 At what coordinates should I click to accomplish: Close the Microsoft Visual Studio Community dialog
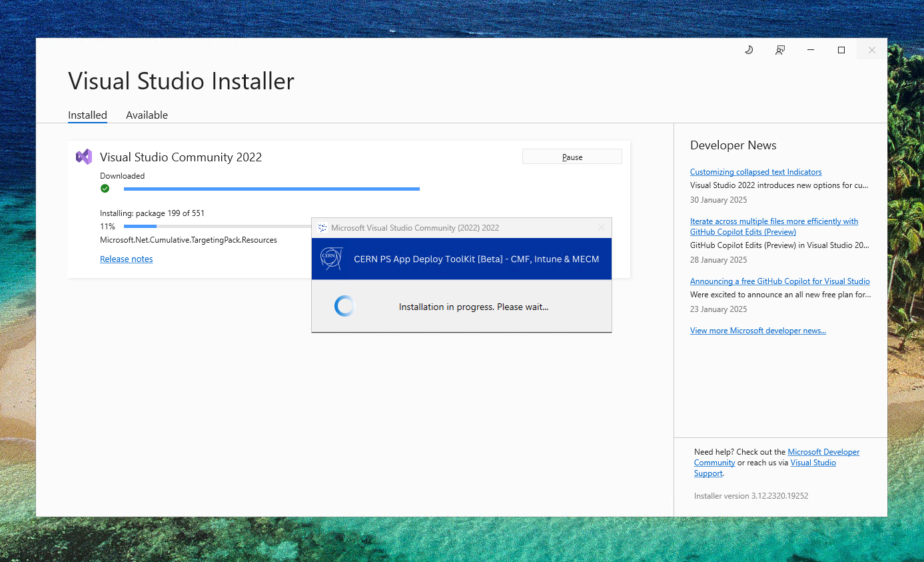click(601, 228)
